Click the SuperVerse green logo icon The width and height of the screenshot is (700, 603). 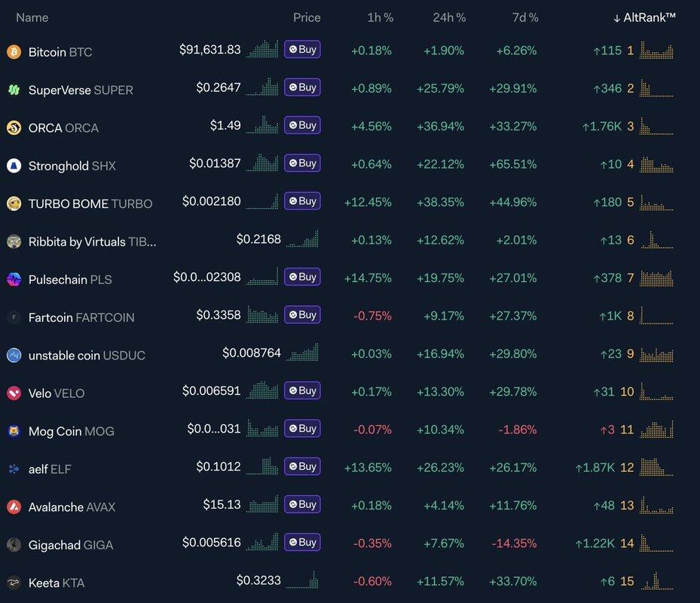pos(14,90)
